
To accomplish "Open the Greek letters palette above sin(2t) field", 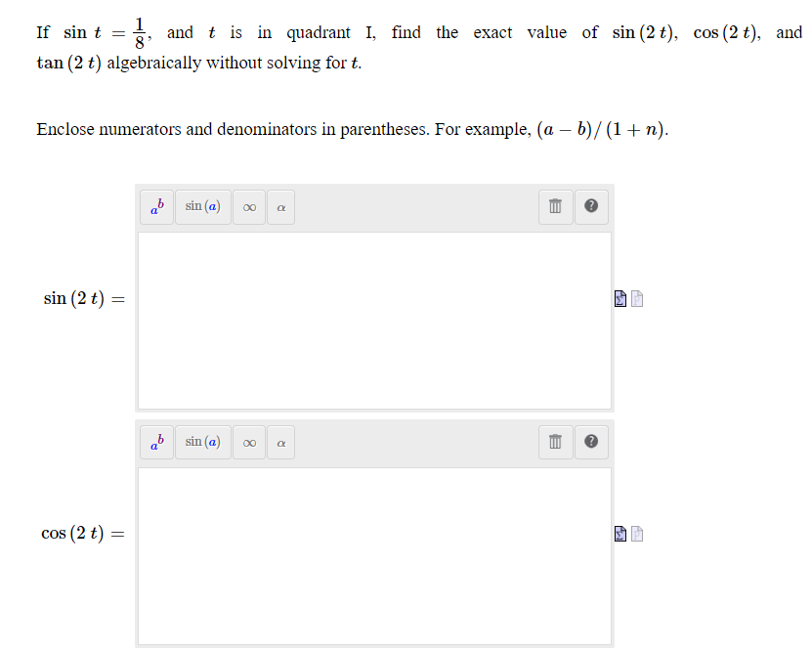I will [280, 206].
